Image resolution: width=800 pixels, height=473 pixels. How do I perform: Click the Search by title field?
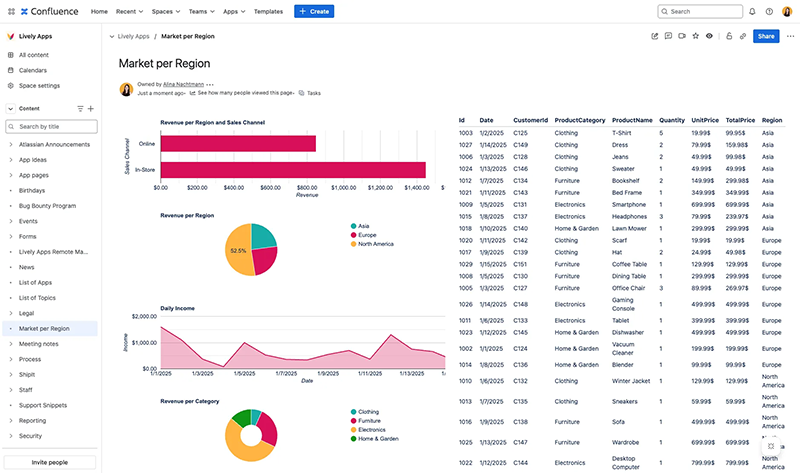[51, 127]
